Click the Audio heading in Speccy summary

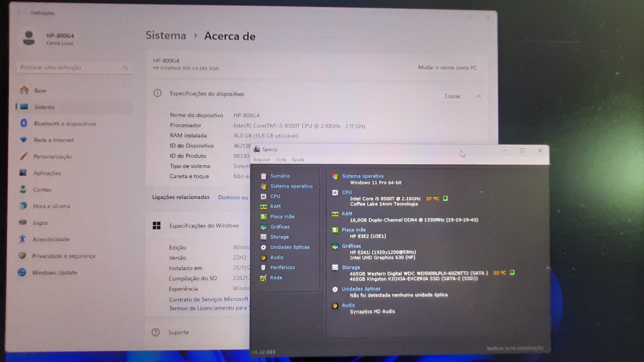348,305
